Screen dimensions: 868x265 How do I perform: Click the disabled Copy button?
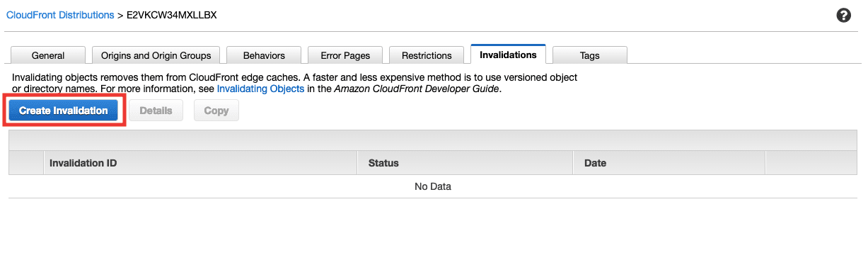coord(216,111)
